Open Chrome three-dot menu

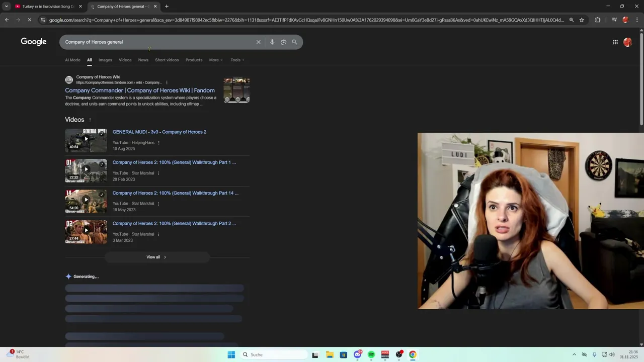pyautogui.click(x=637, y=20)
